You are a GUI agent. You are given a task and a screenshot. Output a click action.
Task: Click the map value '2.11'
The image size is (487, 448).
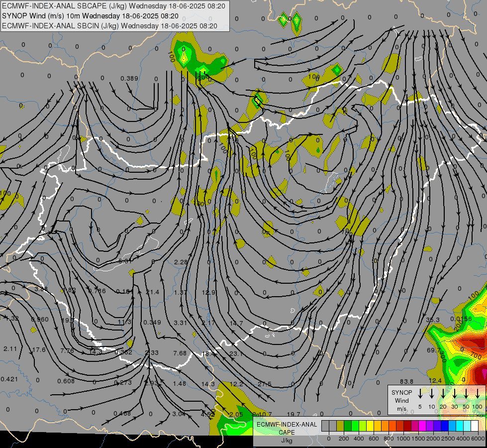(x=10, y=349)
